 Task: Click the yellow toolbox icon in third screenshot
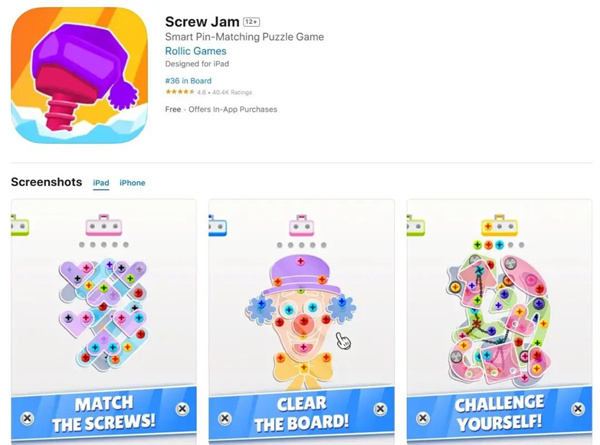coord(499,225)
